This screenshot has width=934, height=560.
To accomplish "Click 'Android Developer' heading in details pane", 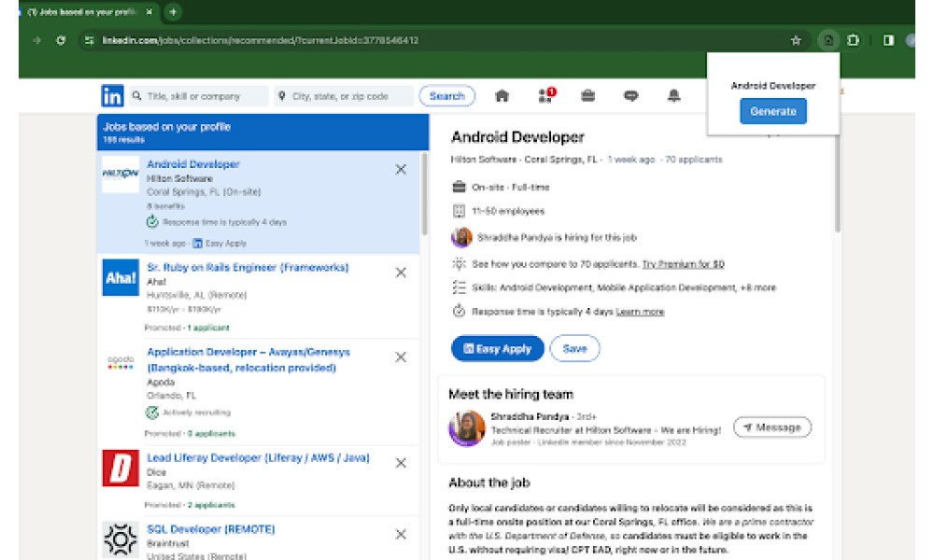I will [x=517, y=137].
